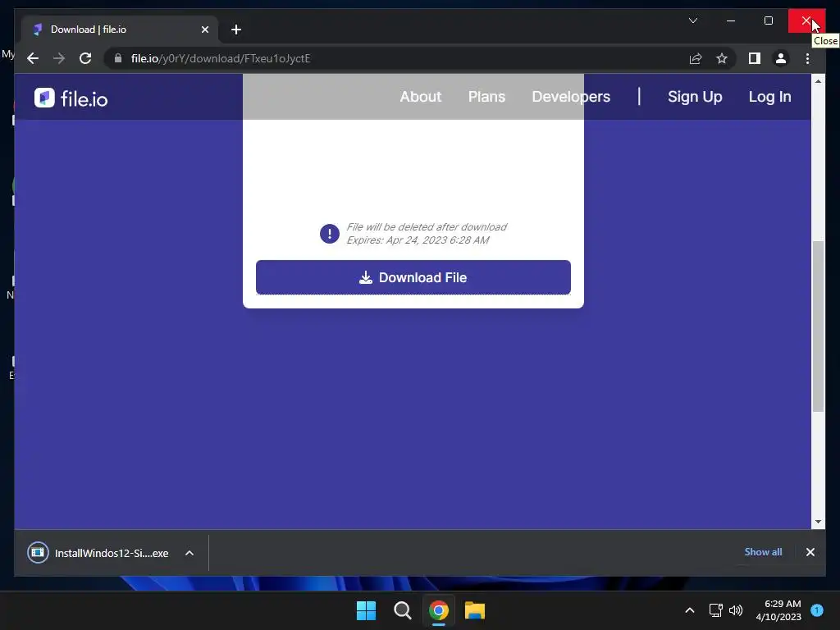
Task: Maximize the Chrome window
Action: coord(768,21)
